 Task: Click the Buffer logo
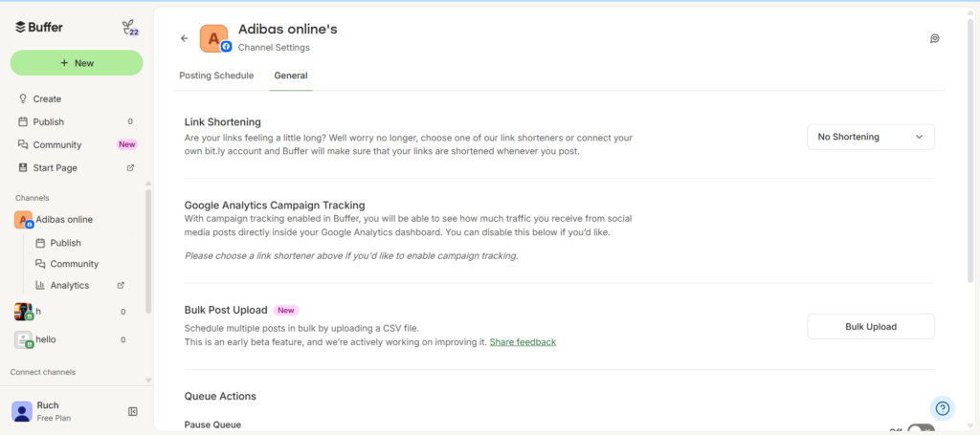pyautogui.click(x=38, y=27)
